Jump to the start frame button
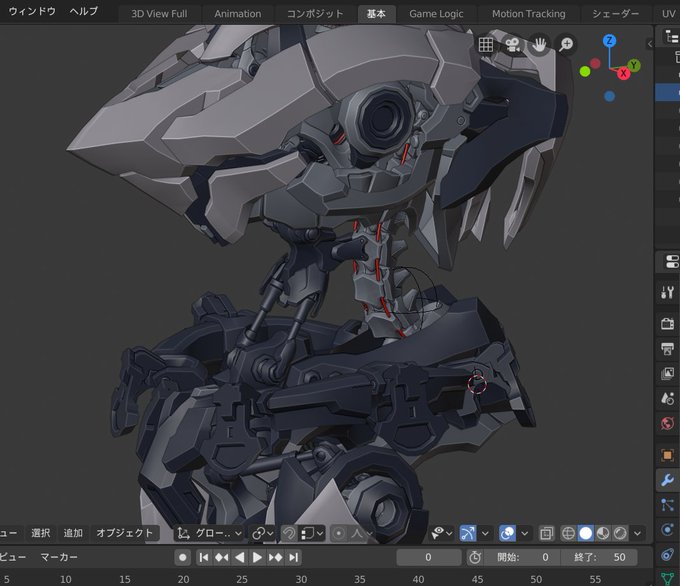 click(x=203, y=557)
